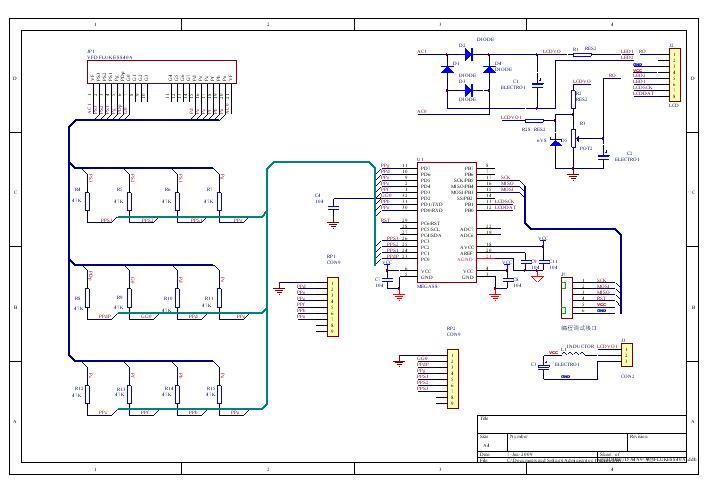Select resistor R10 in the middle row
The width and height of the screenshot is (713, 490).
pyautogui.click(x=177, y=298)
